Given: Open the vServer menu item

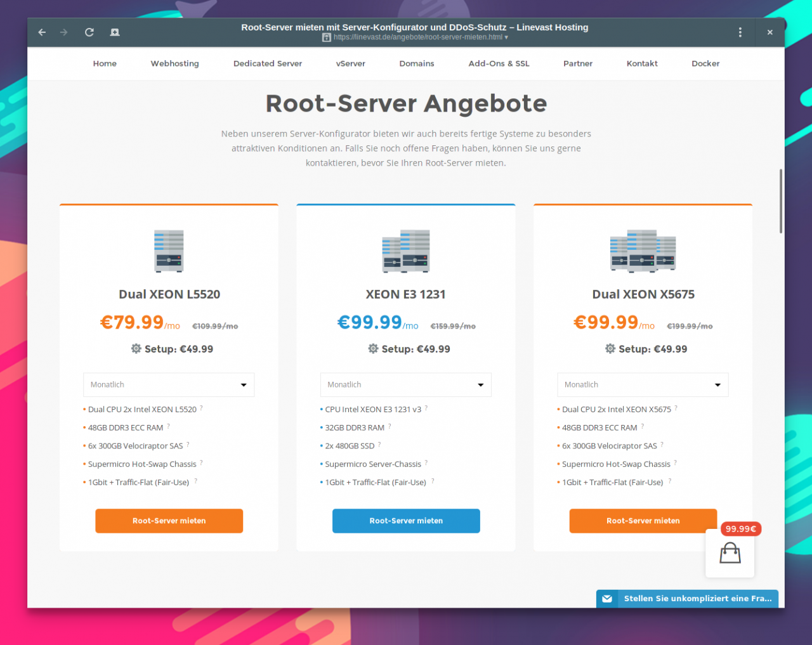Looking at the screenshot, I should pos(351,63).
